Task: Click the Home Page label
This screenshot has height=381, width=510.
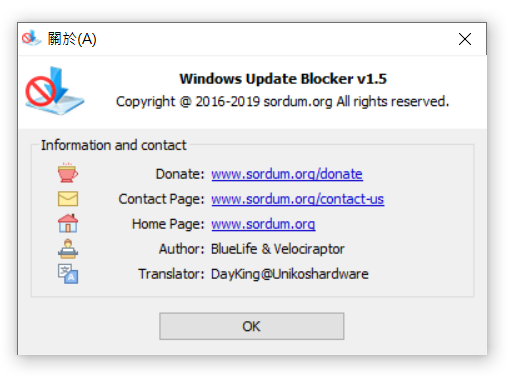Action: (x=168, y=224)
